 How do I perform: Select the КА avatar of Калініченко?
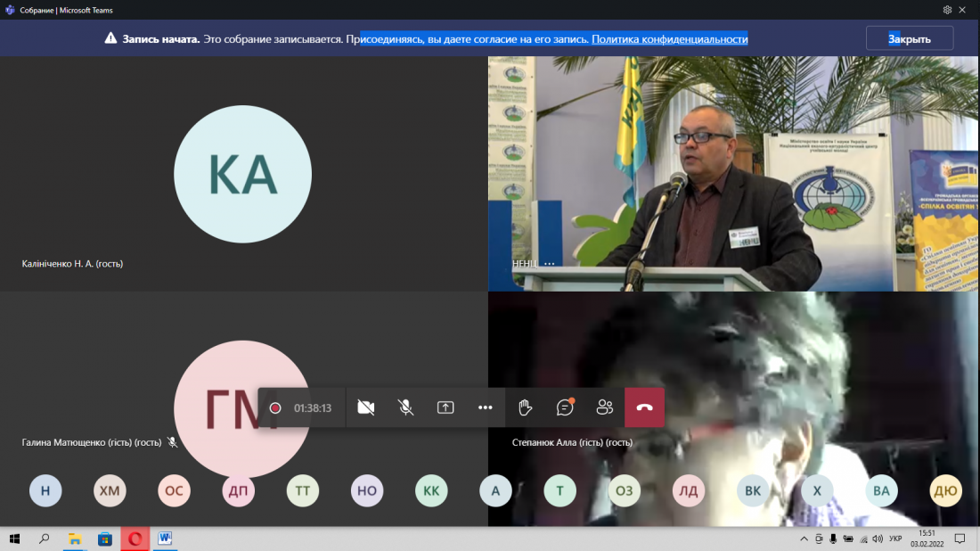tap(242, 174)
